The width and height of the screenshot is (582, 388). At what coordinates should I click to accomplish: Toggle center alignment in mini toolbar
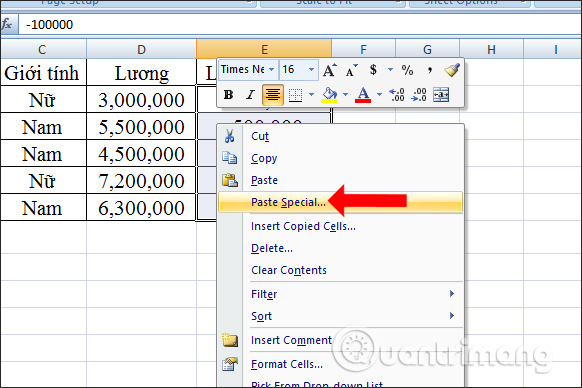273,95
